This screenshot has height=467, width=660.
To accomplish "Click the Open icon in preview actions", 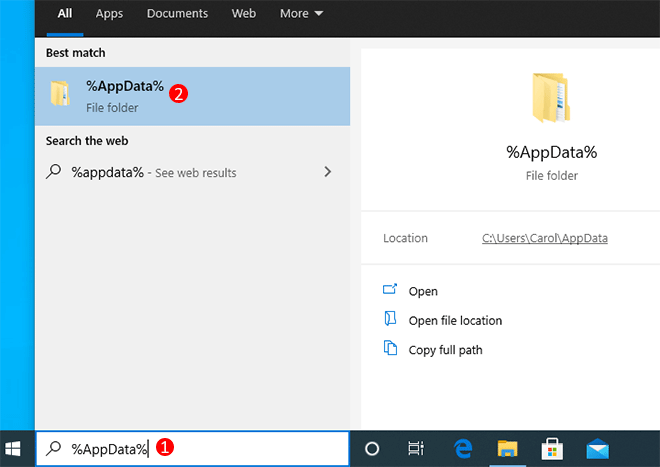I will [x=390, y=289].
